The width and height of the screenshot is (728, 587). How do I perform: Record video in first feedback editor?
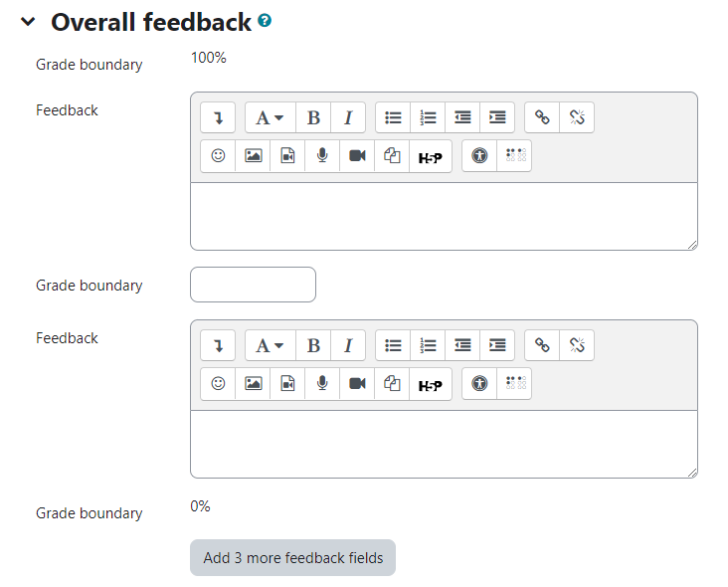point(357,155)
